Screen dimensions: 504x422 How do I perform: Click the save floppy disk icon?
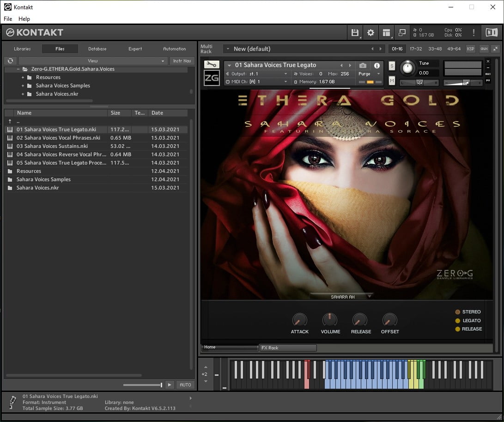tap(354, 32)
